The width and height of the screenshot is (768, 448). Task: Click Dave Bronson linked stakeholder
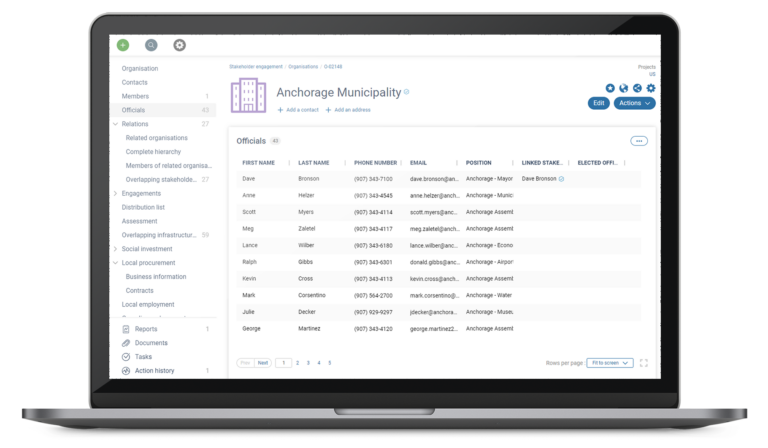539,179
